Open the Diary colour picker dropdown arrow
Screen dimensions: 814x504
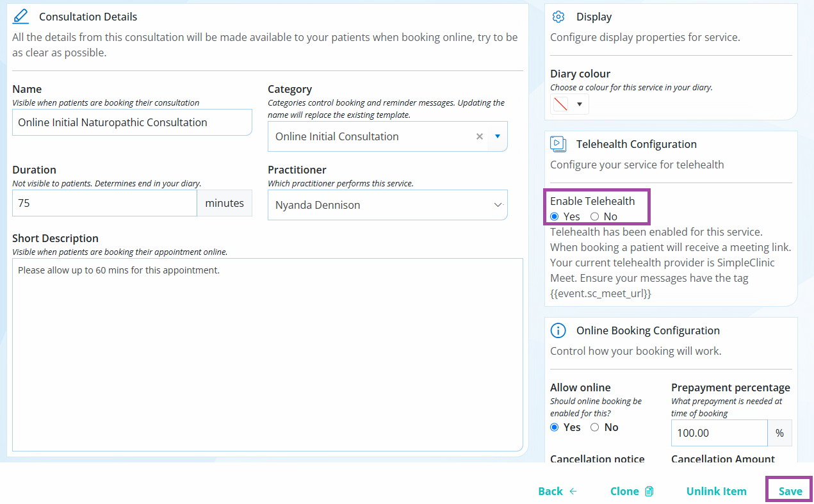(x=580, y=104)
